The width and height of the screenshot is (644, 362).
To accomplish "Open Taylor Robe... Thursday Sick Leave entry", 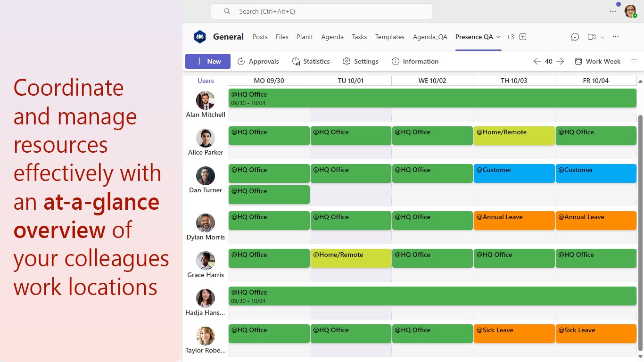I will coord(514,334).
